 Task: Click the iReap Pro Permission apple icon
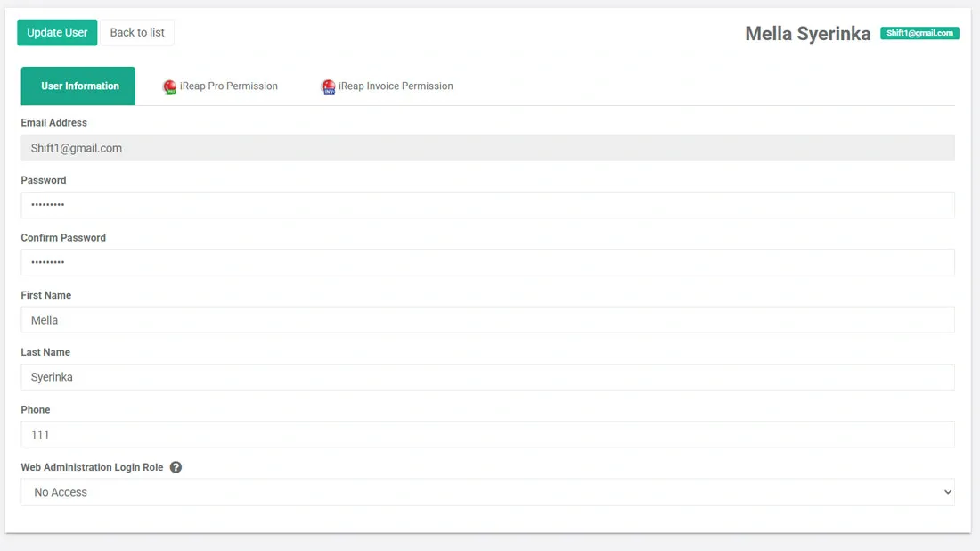(169, 86)
